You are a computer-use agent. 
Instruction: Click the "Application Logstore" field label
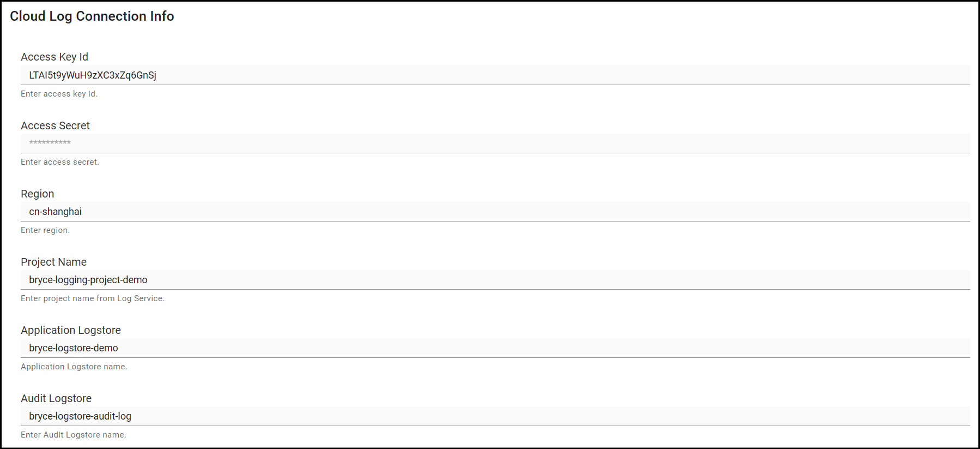[x=71, y=330]
